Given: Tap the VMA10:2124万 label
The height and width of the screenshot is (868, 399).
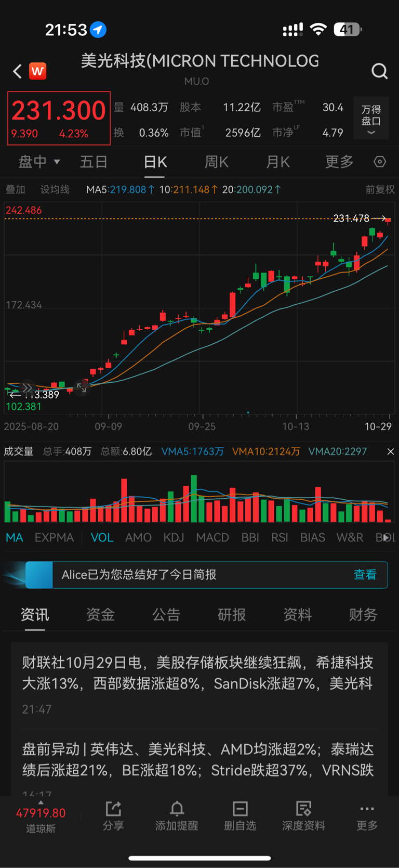Looking at the screenshot, I should pos(266,451).
